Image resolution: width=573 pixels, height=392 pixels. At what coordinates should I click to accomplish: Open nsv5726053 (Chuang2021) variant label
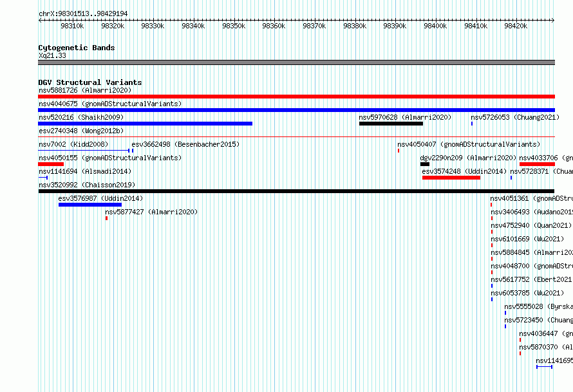[x=515, y=117]
